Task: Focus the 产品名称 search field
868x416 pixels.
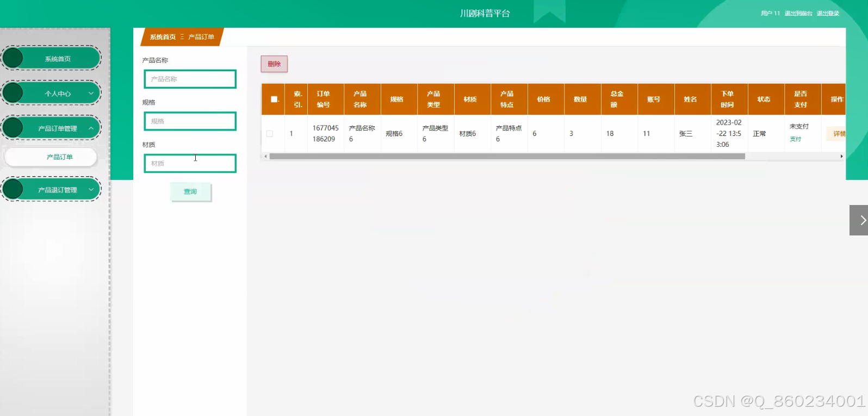Action: point(190,79)
